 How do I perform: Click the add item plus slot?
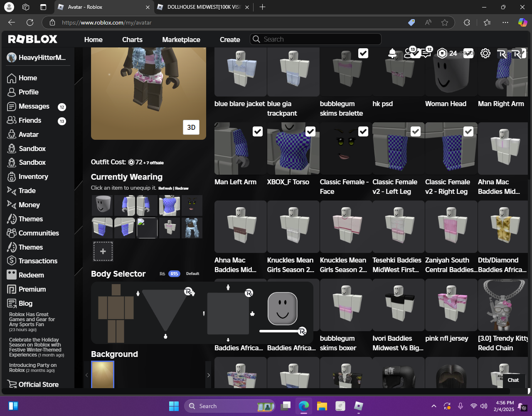pos(103,251)
